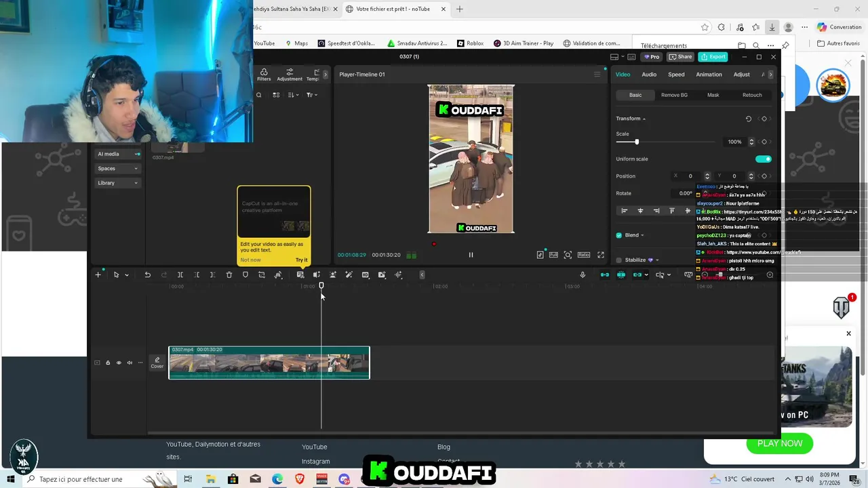868x488 pixels.
Task: Align right in the alignment row
Action: (x=656, y=211)
